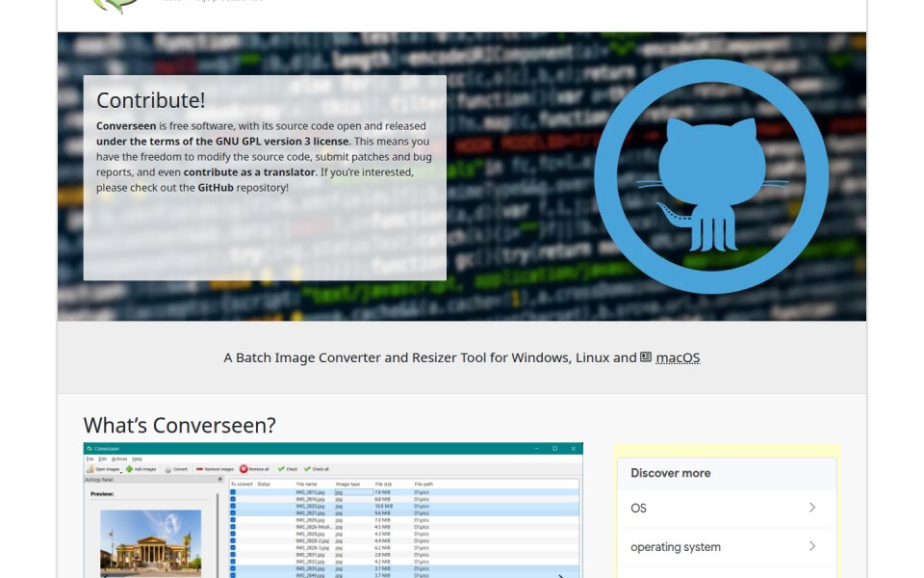Click the Converseen screenshot close X icon

click(x=574, y=449)
